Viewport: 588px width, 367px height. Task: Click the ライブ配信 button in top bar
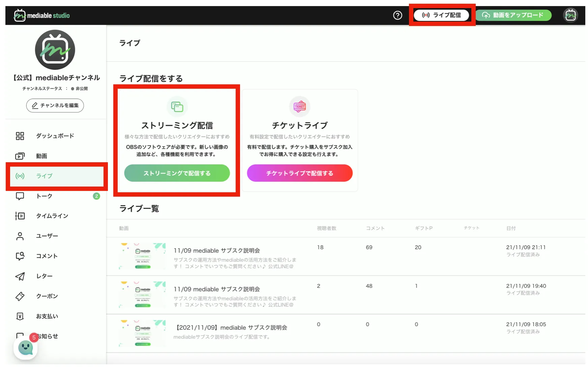point(441,15)
